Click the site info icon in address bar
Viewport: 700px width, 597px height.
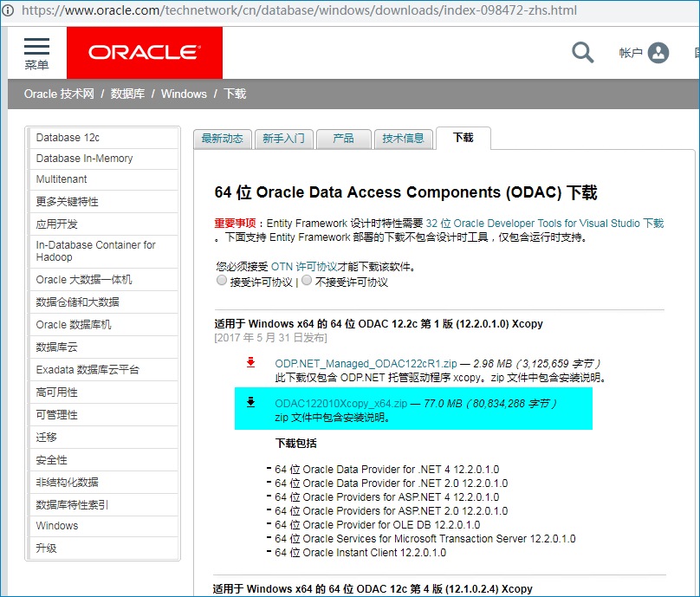tap(8, 10)
